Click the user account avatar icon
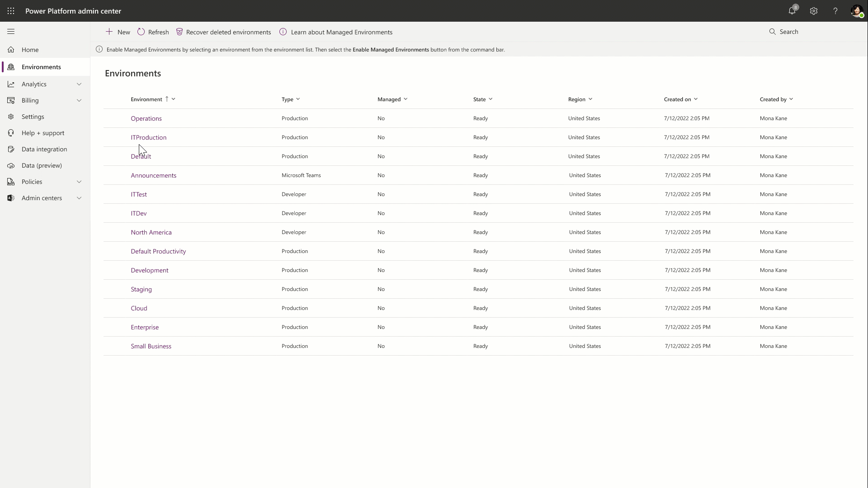 tap(857, 11)
